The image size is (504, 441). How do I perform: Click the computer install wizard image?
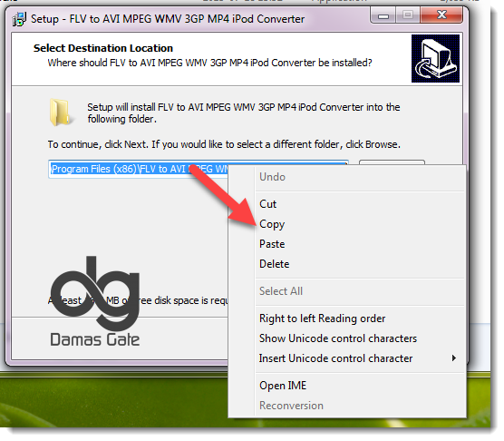pos(435,59)
